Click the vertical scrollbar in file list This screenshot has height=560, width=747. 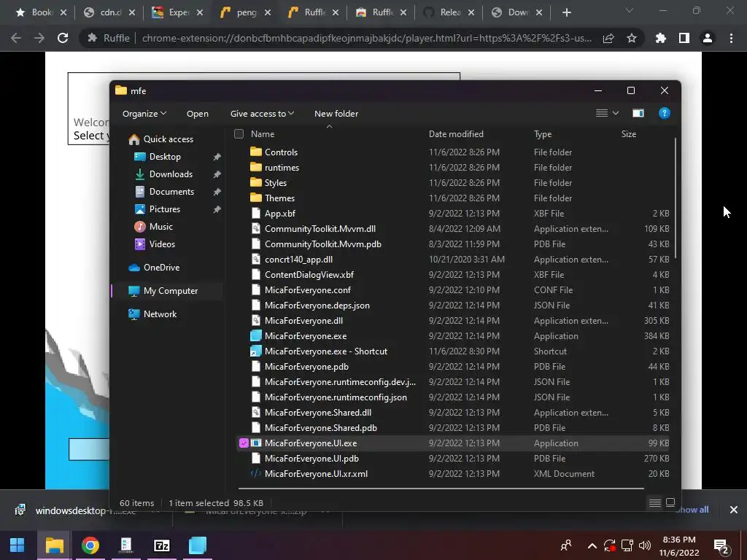click(x=675, y=198)
